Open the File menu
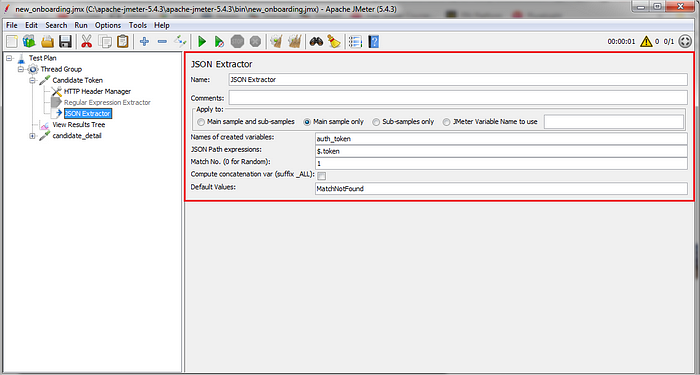 point(12,25)
